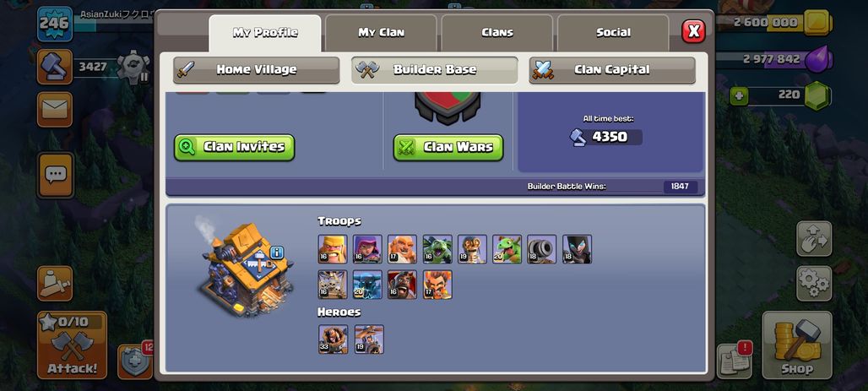Open the mail inbox icon
Screen dimensions: 868x391
(x=55, y=109)
